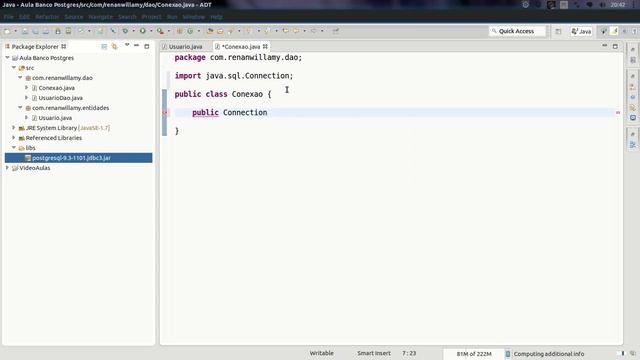
Task: Click the messaging icon in system tray
Action: pyautogui.click(x=589, y=5)
